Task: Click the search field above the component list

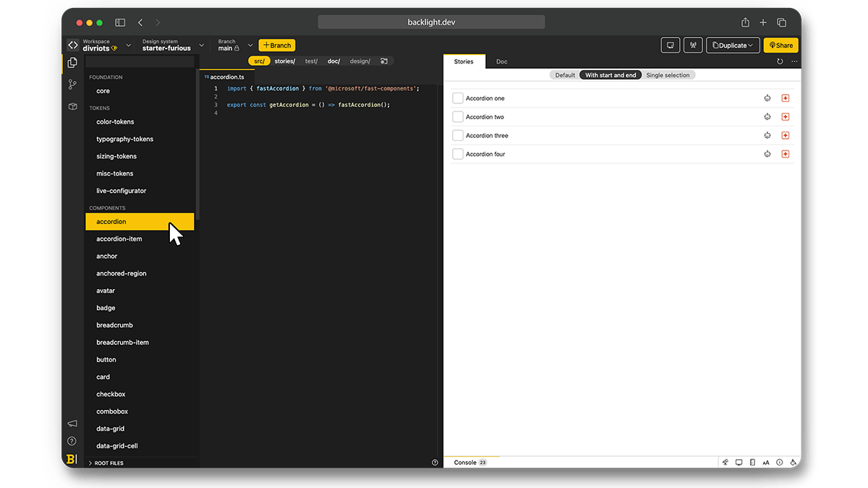Action: 140,62
